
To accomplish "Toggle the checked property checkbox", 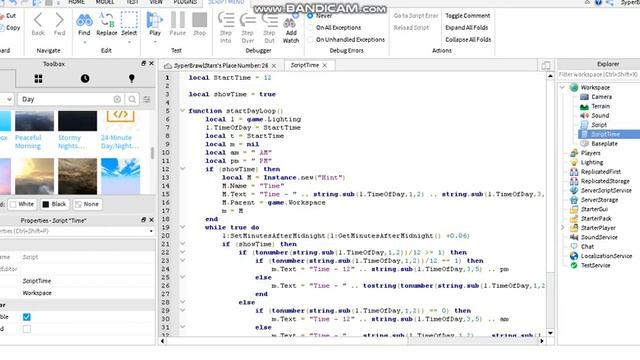I will 27,317.
